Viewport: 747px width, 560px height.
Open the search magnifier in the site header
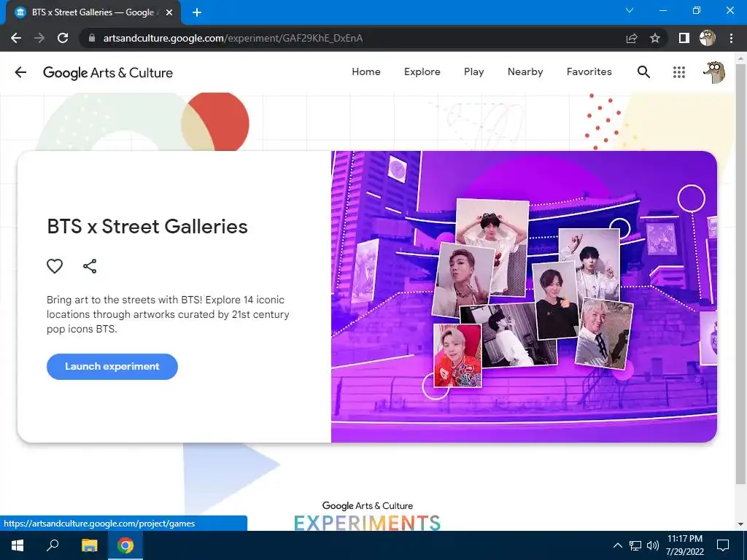[x=643, y=72]
